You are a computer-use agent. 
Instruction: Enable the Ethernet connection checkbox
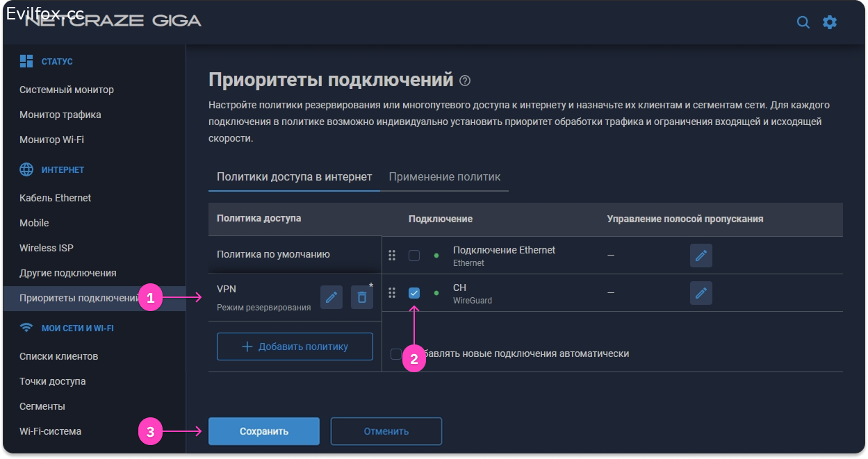414,256
